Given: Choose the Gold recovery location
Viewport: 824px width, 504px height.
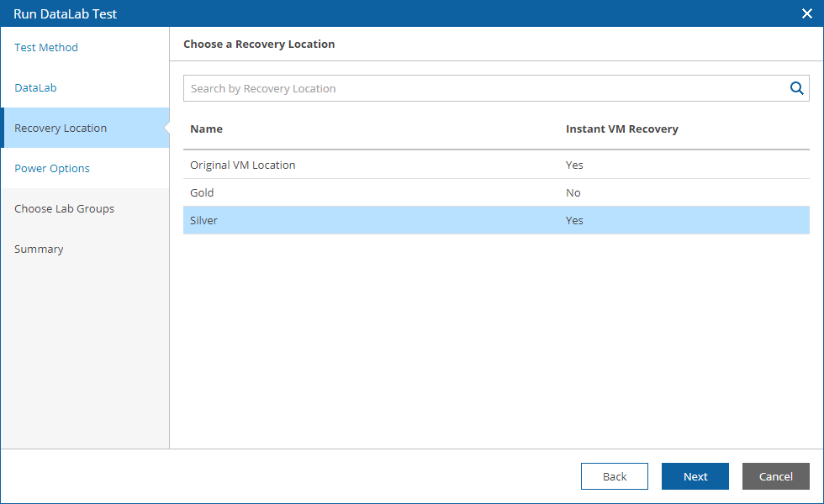Looking at the screenshot, I should point(496,192).
